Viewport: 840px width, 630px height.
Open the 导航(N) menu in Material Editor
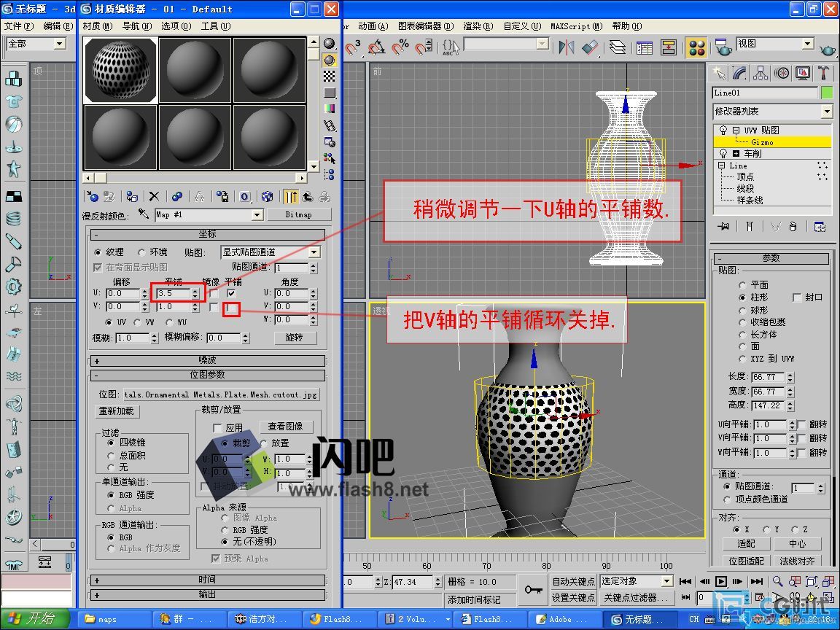136,26
